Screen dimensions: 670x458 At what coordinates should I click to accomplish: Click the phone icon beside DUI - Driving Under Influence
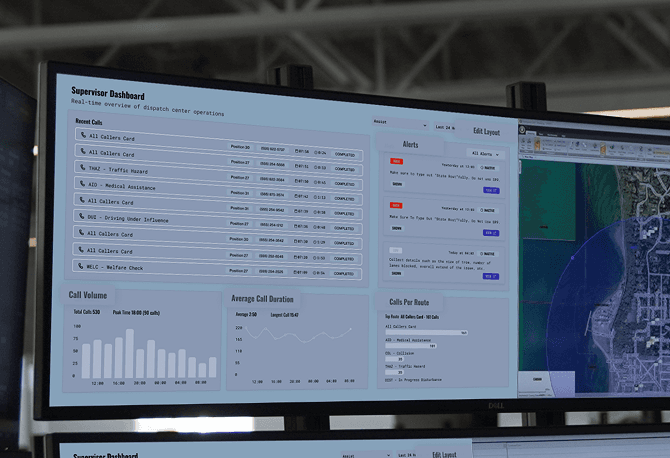pos(82,216)
